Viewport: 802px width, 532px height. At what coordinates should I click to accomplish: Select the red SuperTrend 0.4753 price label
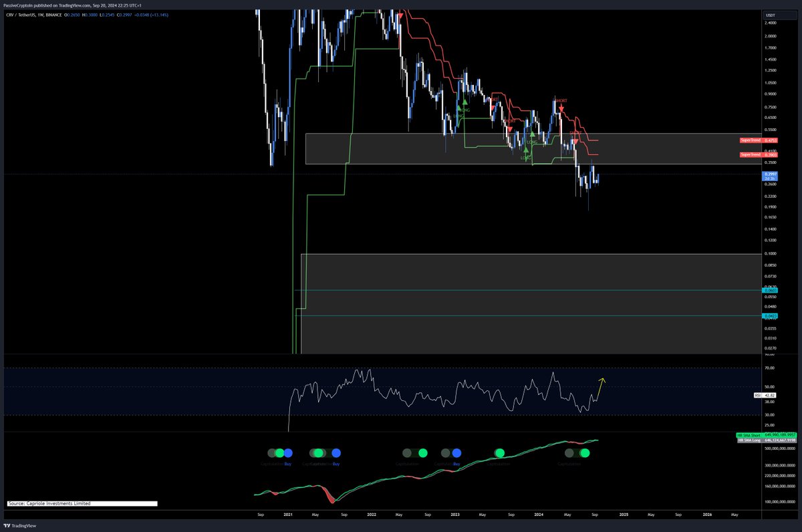pos(759,140)
